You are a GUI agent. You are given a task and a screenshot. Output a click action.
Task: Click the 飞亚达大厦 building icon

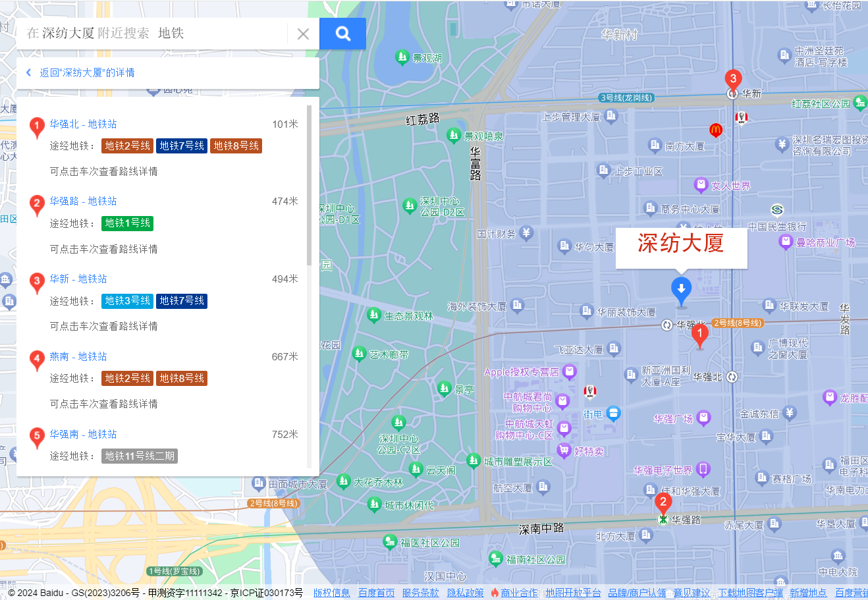click(614, 348)
